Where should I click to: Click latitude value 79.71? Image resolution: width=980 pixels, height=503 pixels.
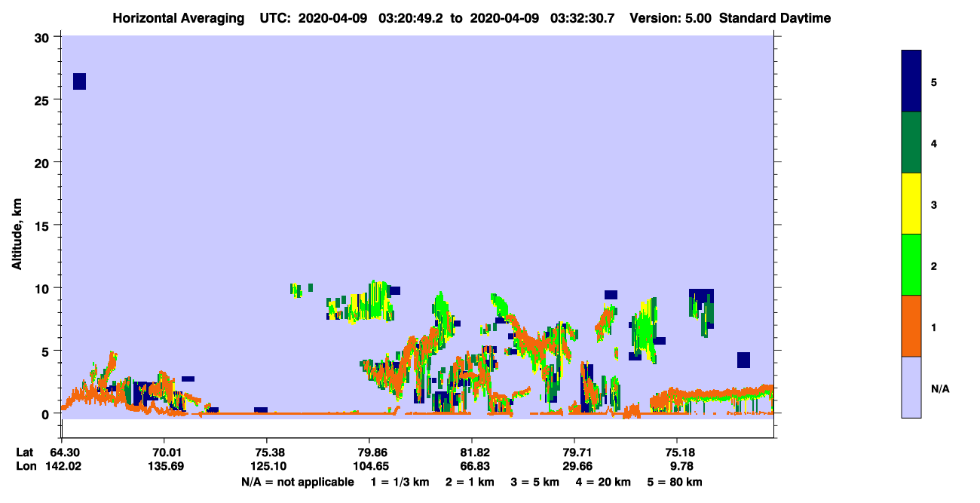[x=574, y=452]
